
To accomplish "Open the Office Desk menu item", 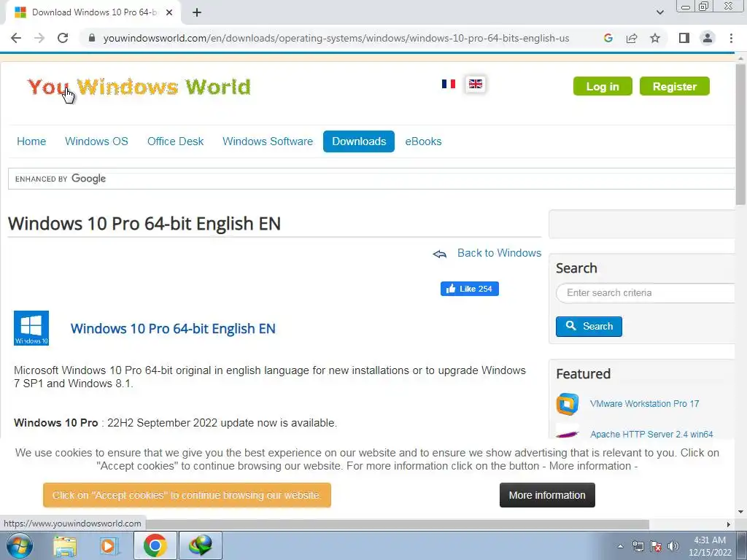I will tap(175, 141).
